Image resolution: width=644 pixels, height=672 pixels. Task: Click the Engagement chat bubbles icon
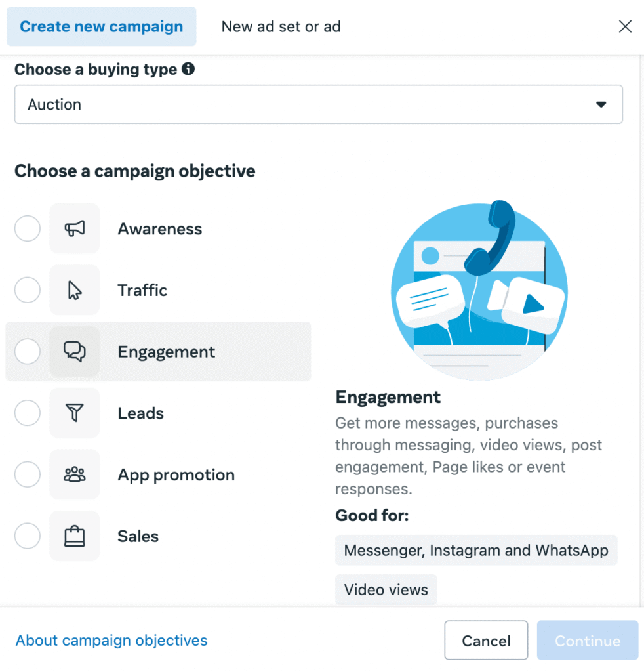pyautogui.click(x=75, y=352)
